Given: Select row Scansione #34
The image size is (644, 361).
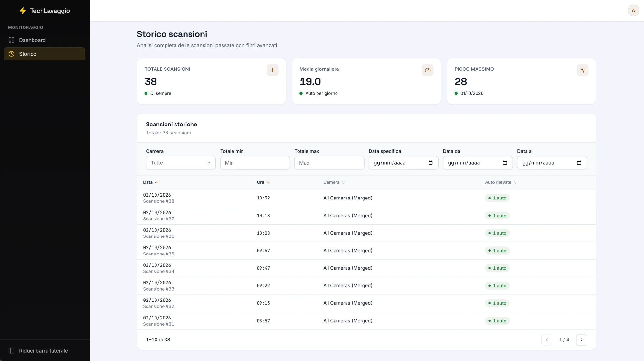Looking at the screenshot, I should [366, 268].
